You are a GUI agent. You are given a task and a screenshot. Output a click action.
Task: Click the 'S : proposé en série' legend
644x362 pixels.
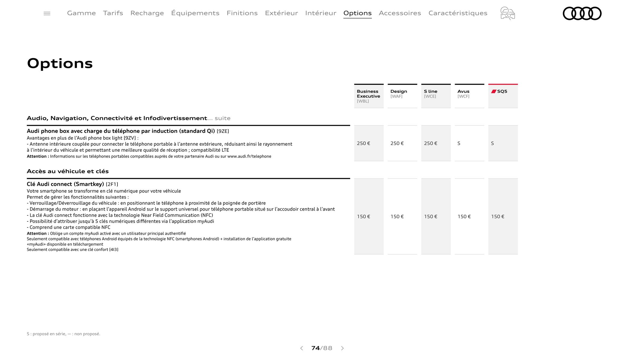point(63,334)
